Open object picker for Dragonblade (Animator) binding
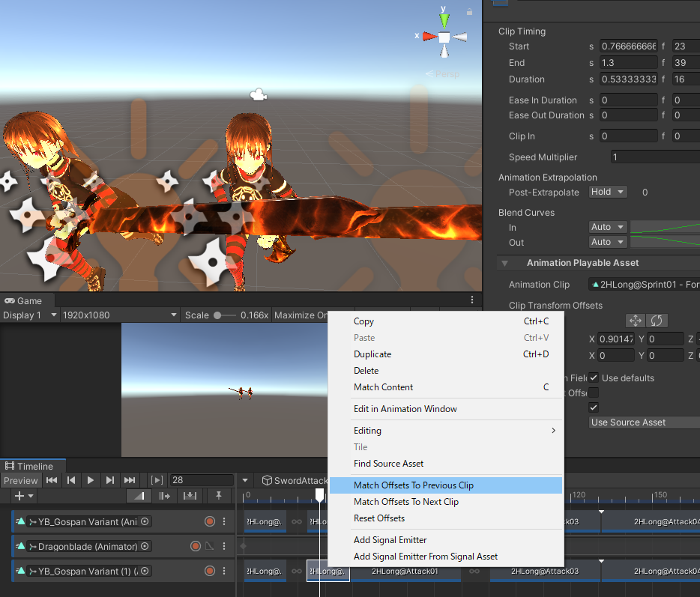Image resolution: width=700 pixels, height=597 pixels. click(145, 546)
